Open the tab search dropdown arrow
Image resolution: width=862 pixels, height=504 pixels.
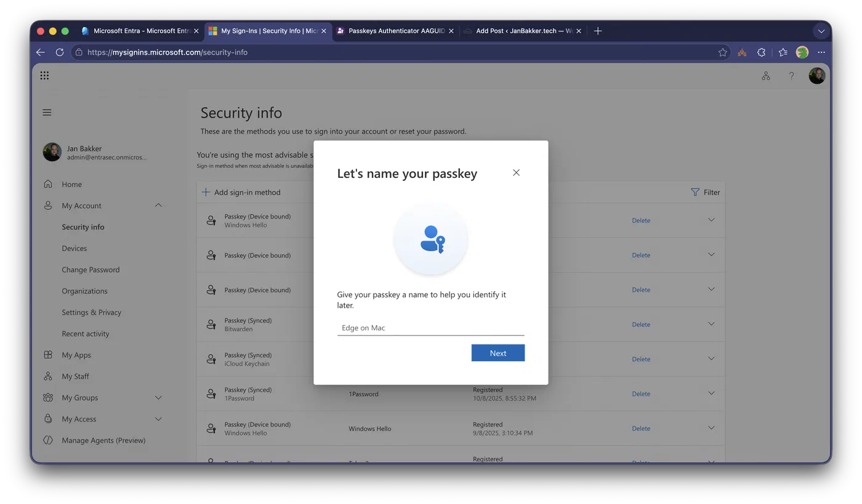(x=821, y=31)
